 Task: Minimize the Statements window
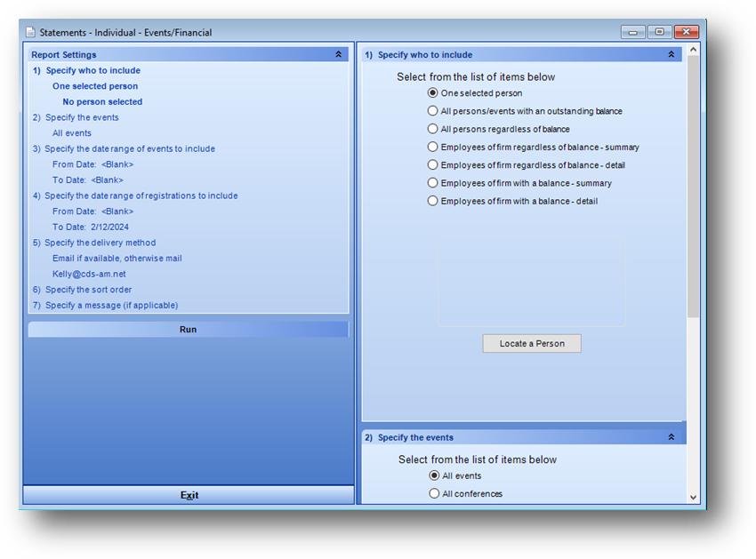(x=633, y=32)
